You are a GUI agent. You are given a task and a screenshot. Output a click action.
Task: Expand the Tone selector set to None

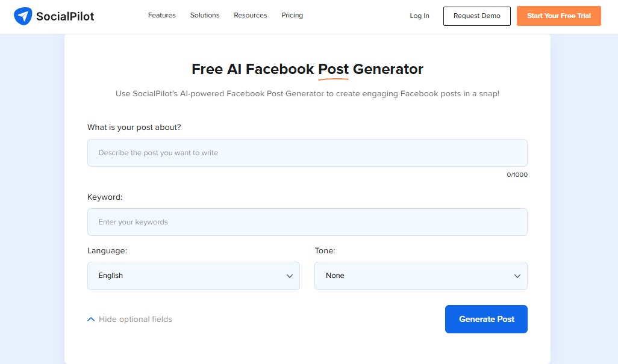click(420, 275)
